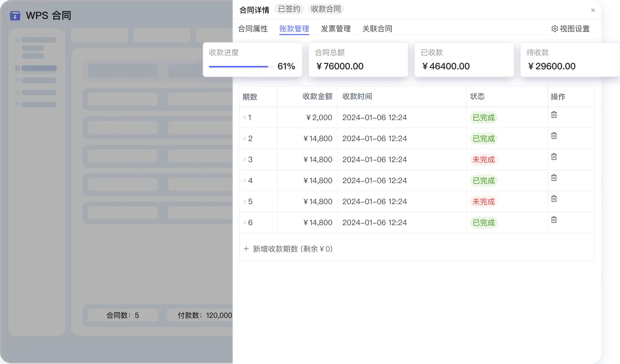Open 视图设置 view settings
This screenshot has width=620, height=364.
[570, 29]
